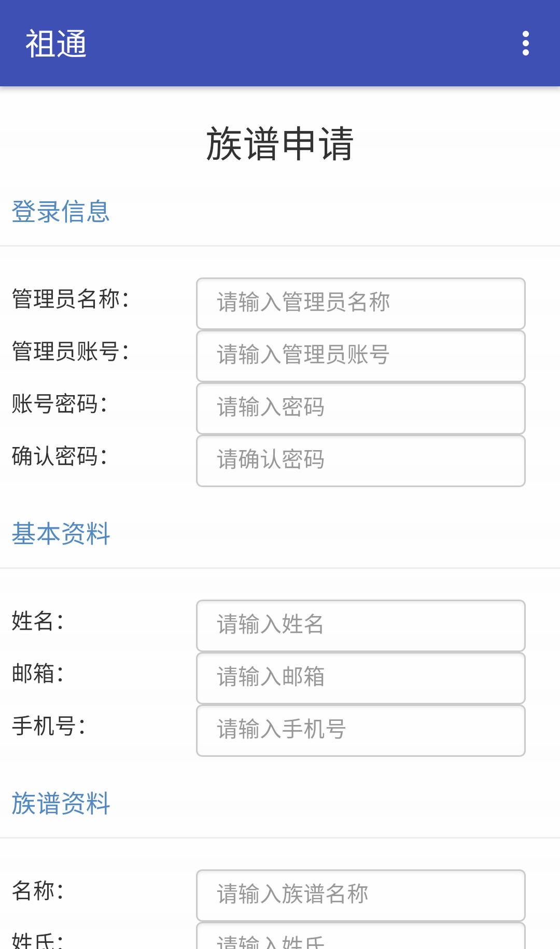Select the 族谱资料 section header

click(x=61, y=803)
